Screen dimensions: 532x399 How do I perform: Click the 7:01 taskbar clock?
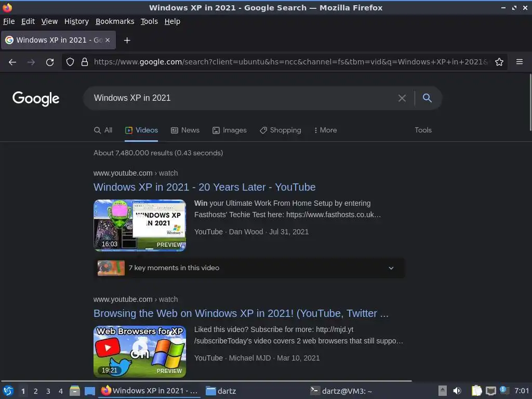[522, 391]
